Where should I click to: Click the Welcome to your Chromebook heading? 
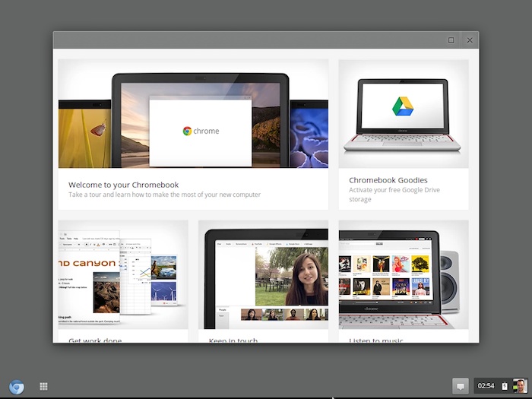pyautogui.click(x=123, y=185)
